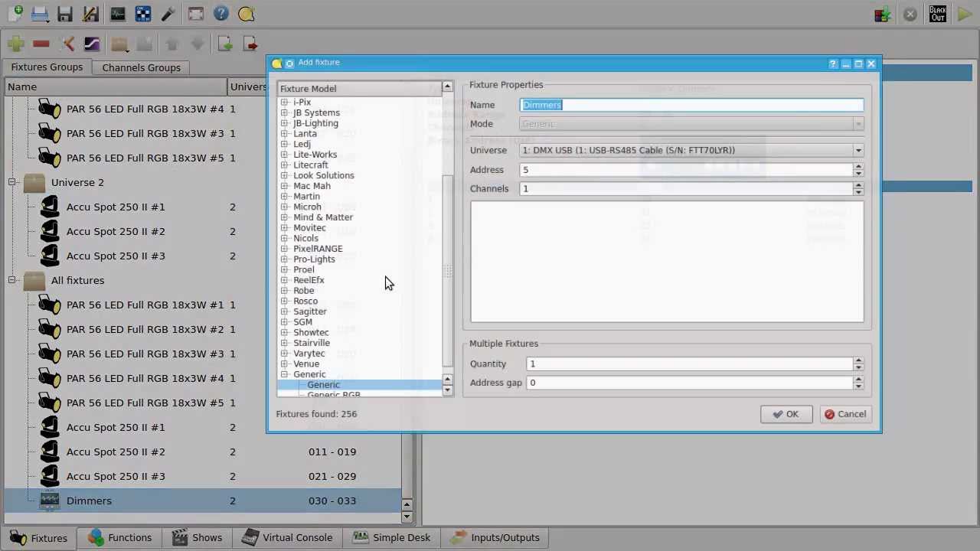Click the Import fixtures icon

[224, 44]
